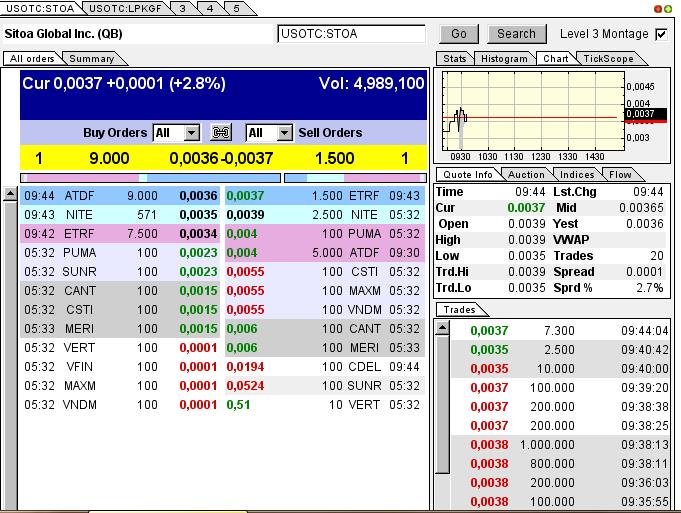Select the Auction tab
Viewport: 681px width, 513px height.
[x=526, y=175]
